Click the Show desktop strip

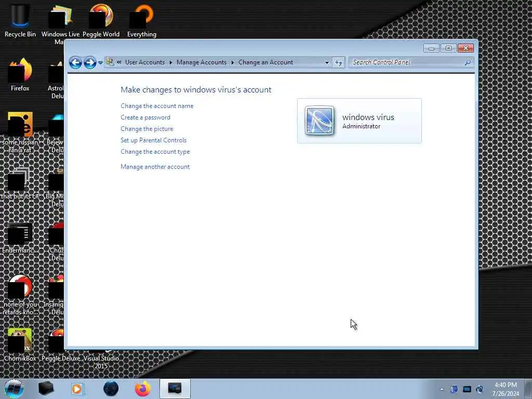(528, 389)
